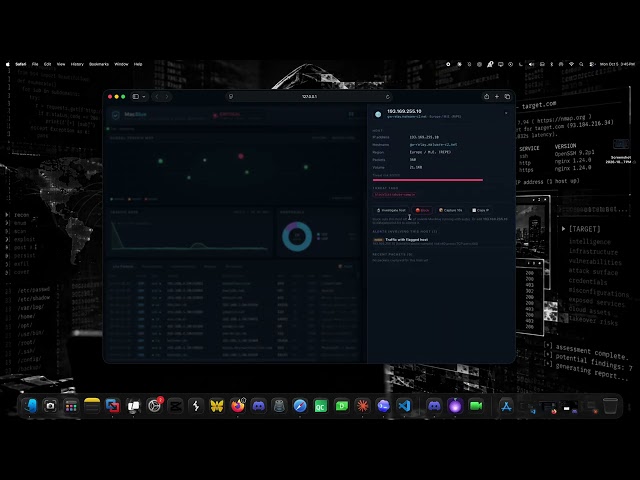
Task: Open Spotlight search in the menu bar
Action: tap(581, 64)
